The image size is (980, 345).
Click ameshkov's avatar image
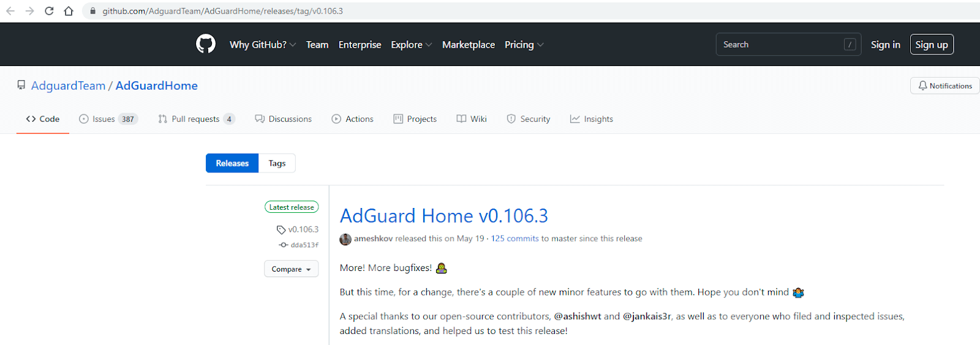345,239
